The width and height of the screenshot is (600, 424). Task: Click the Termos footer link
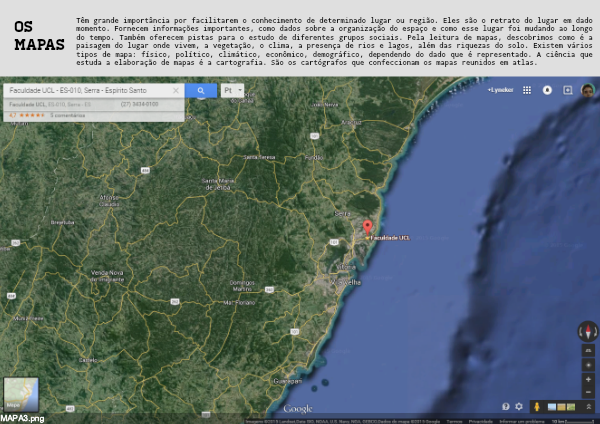(454, 421)
